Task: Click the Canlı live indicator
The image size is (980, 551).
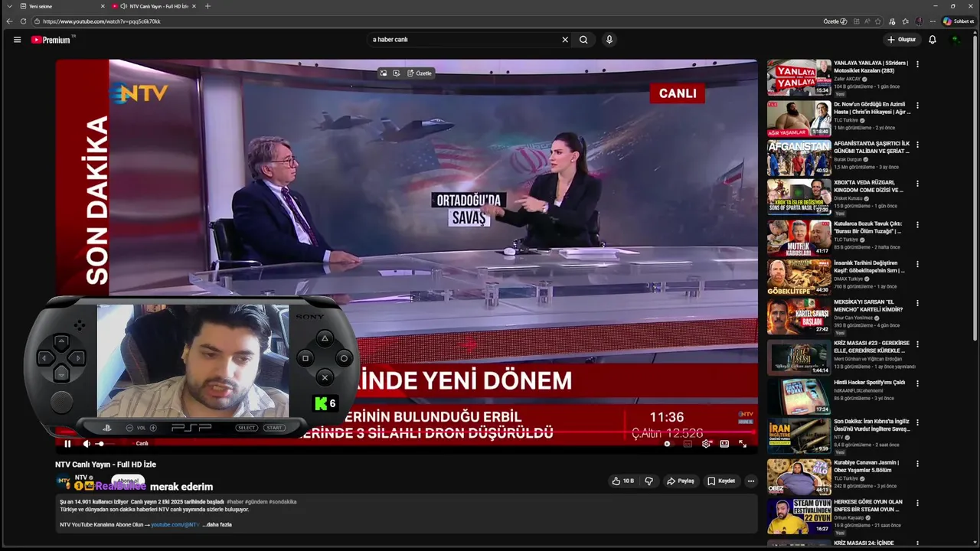Action: coord(142,443)
